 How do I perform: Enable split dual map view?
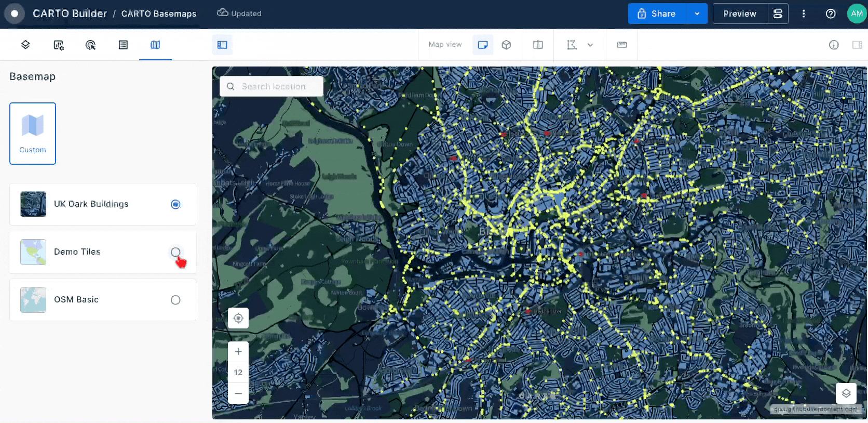[x=538, y=45]
